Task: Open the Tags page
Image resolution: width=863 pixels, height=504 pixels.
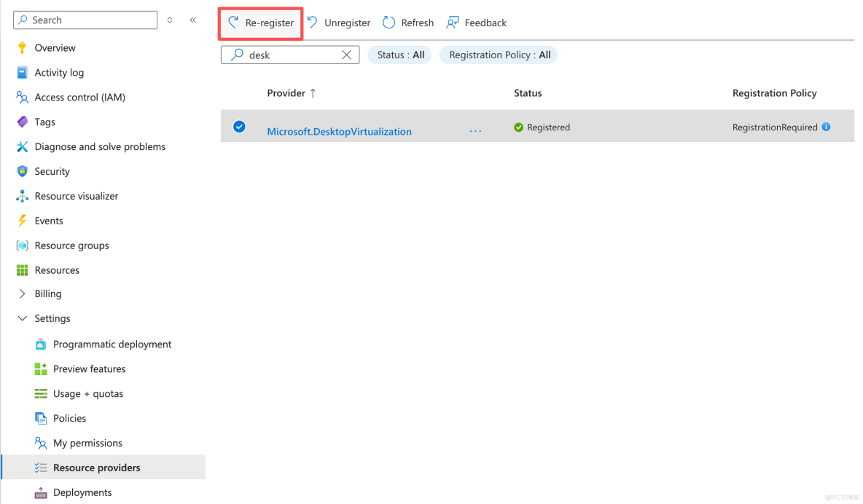Action: coord(44,122)
